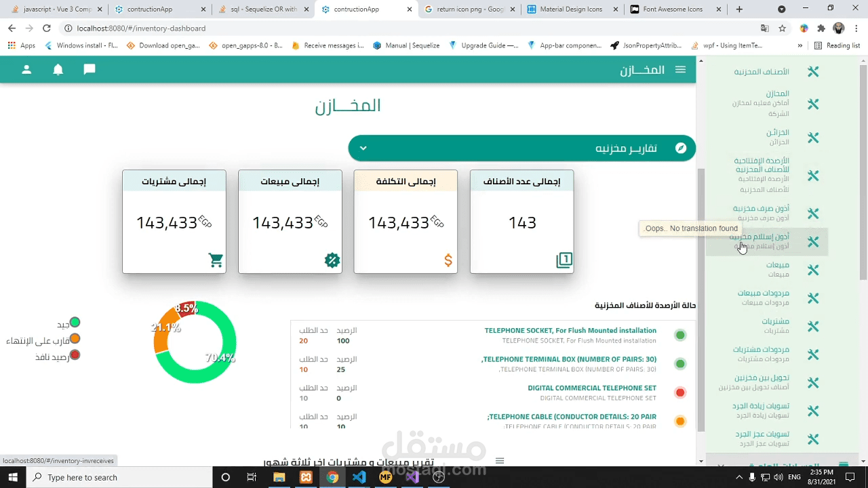Open الأصناف المخزنية in the sidebar
Image resolution: width=868 pixels, height=488 pixels.
(762, 72)
